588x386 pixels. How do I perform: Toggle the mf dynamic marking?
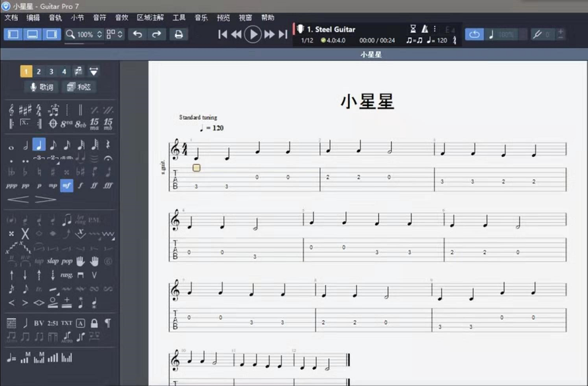[66, 186]
